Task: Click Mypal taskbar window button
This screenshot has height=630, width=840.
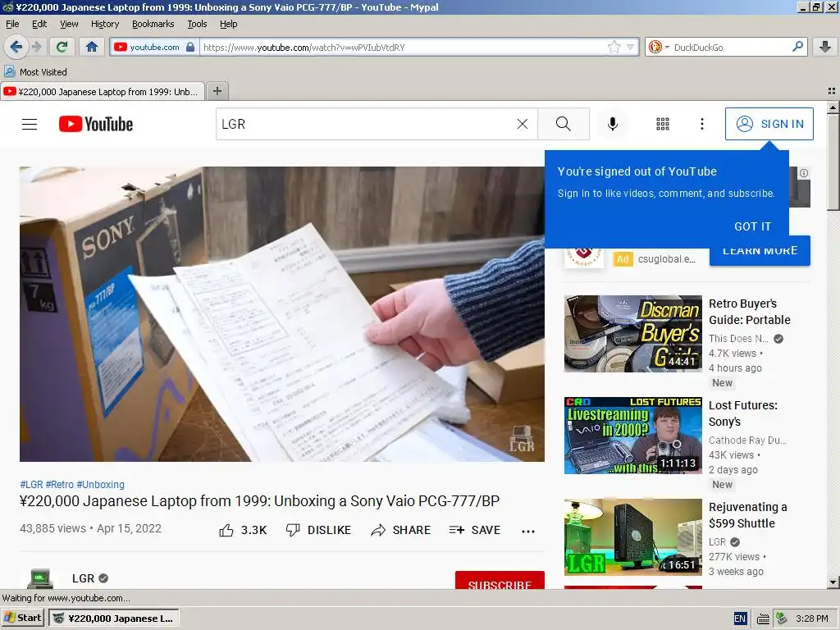Action: tap(113, 619)
